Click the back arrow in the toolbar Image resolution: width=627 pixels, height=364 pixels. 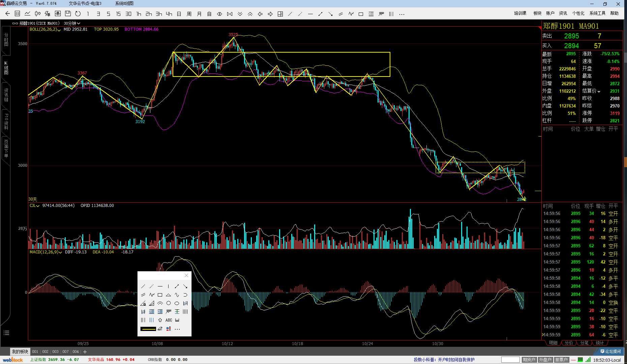tap(7, 14)
